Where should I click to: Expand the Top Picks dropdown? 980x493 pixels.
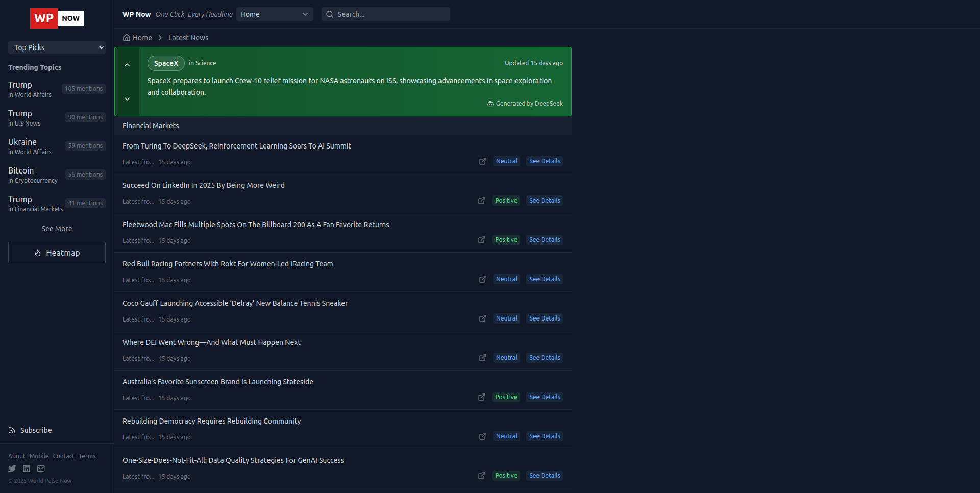pyautogui.click(x=57, y=47)
